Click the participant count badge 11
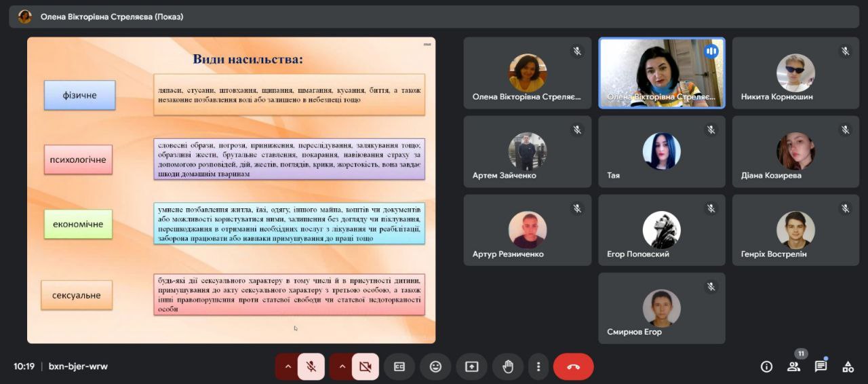Image resolution: width=868 pixels, height=384 pixels. tap(801, 353)
